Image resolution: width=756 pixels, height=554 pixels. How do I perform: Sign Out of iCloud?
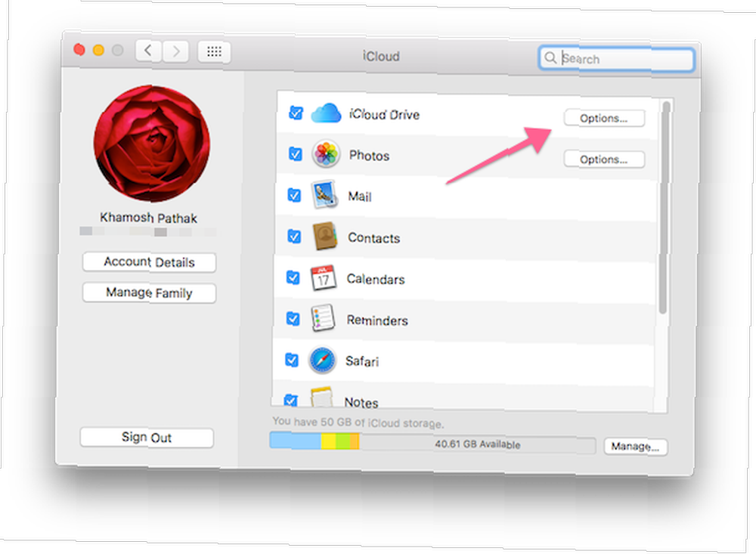point(147,438)
